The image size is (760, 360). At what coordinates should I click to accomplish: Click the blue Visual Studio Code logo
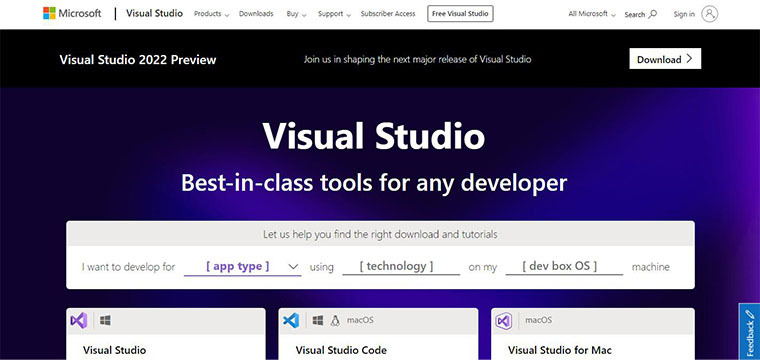click(x=291, y=320)
